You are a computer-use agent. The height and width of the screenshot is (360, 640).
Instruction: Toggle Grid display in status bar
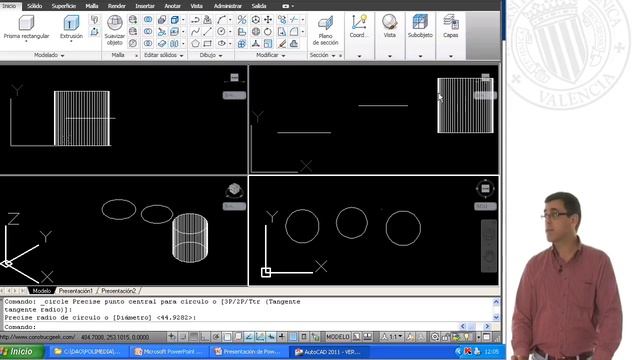(x=194, y=337)
